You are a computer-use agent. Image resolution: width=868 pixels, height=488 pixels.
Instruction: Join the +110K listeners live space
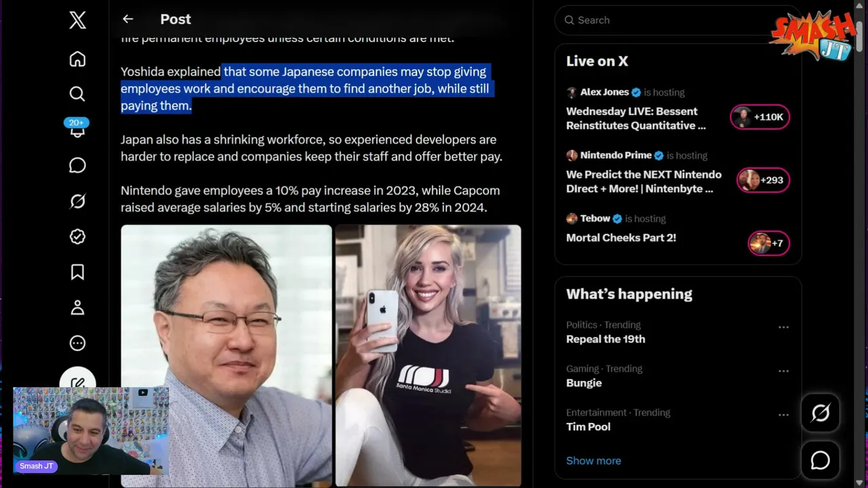pyautogui.click(x=759, y=117)
